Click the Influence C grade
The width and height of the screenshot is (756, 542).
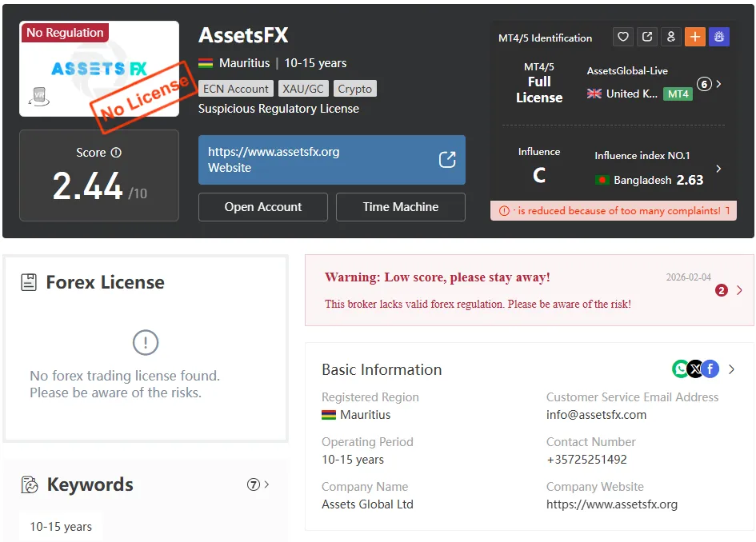point(539,175)
